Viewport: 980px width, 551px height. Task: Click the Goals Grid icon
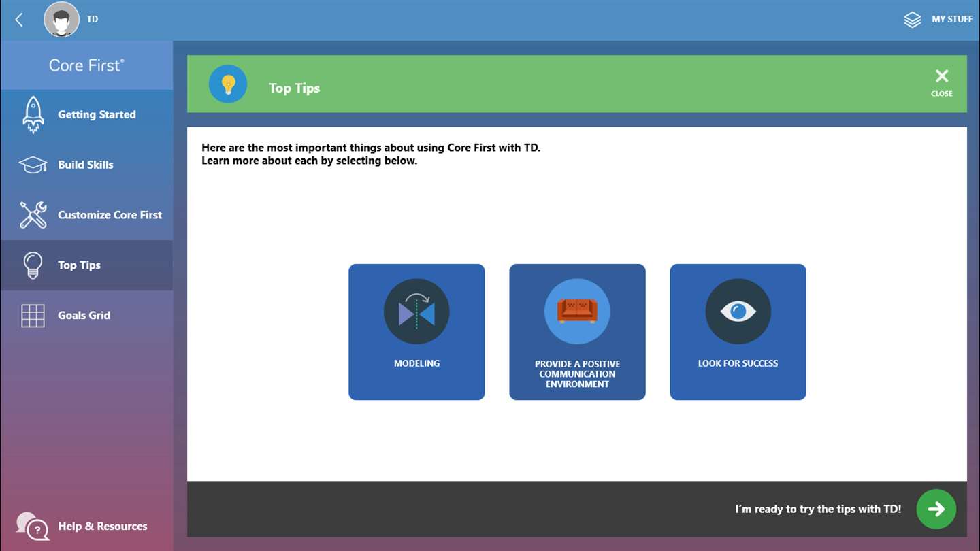33,316
